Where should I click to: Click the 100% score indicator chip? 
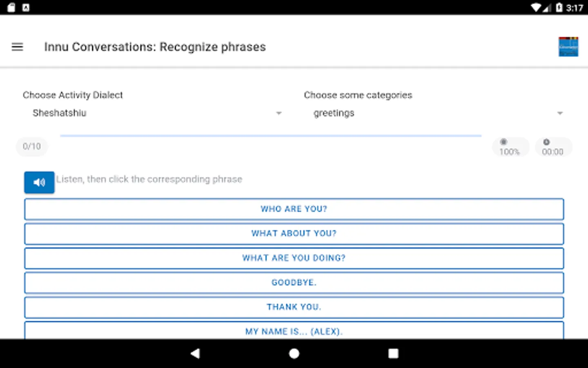click(510, 147)
